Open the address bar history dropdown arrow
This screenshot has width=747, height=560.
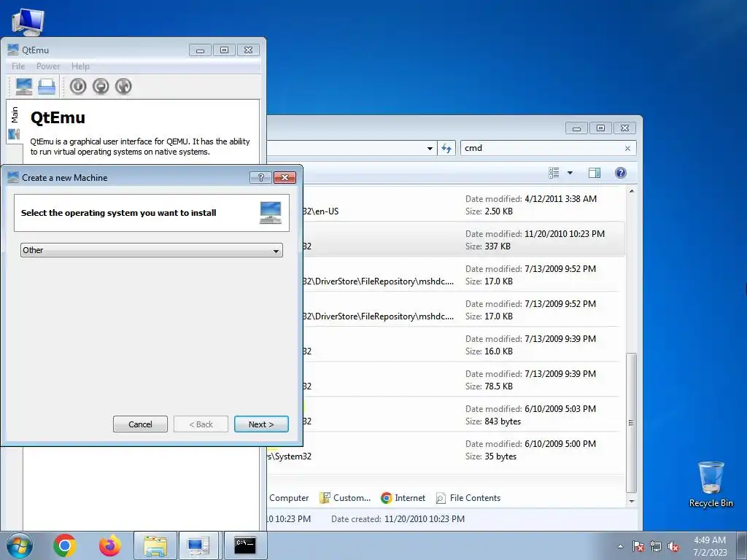[x=430, y=149]
